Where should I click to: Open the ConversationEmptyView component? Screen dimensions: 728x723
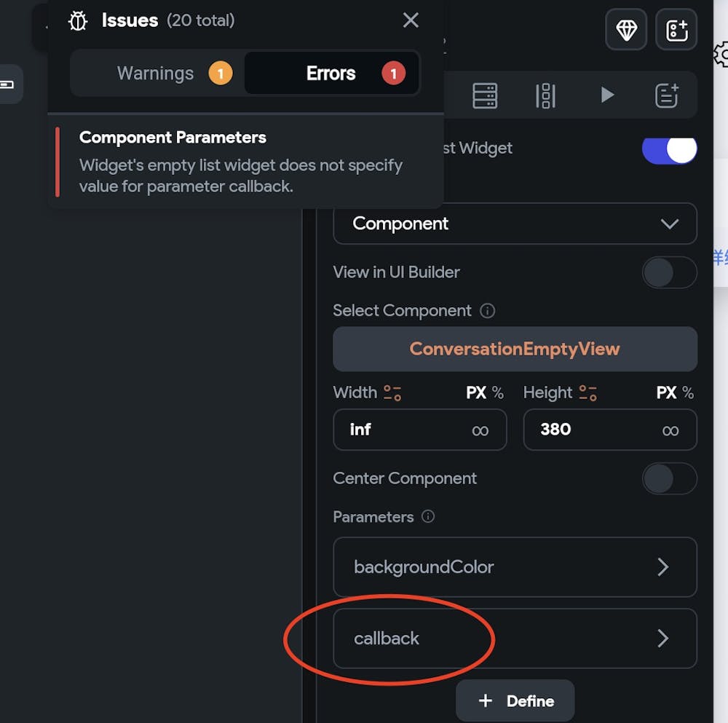(x=515, y=349)
